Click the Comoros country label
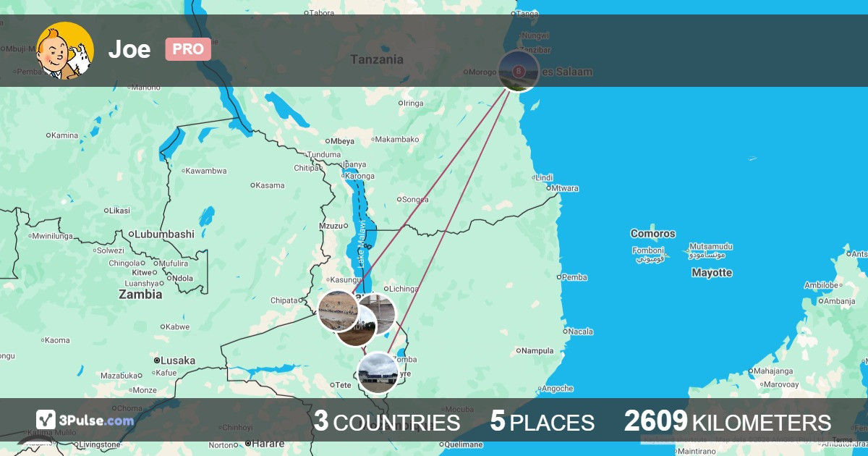The image size is (868, 456). pos(652,234)
